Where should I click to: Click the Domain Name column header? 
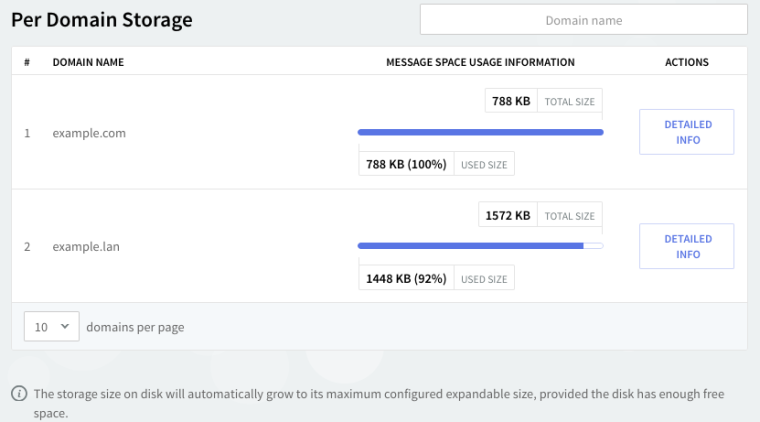88,62
